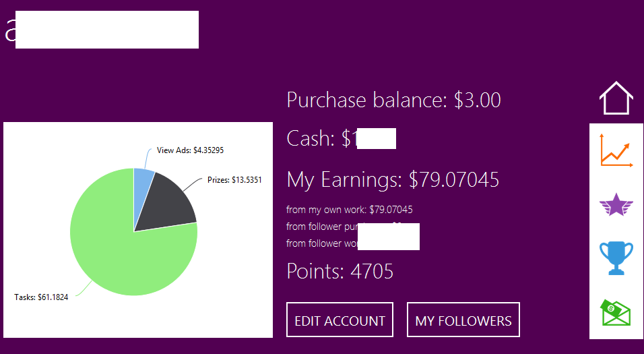
Task: Click the View Ads: $4.35295 label
Action: [190, 150]
